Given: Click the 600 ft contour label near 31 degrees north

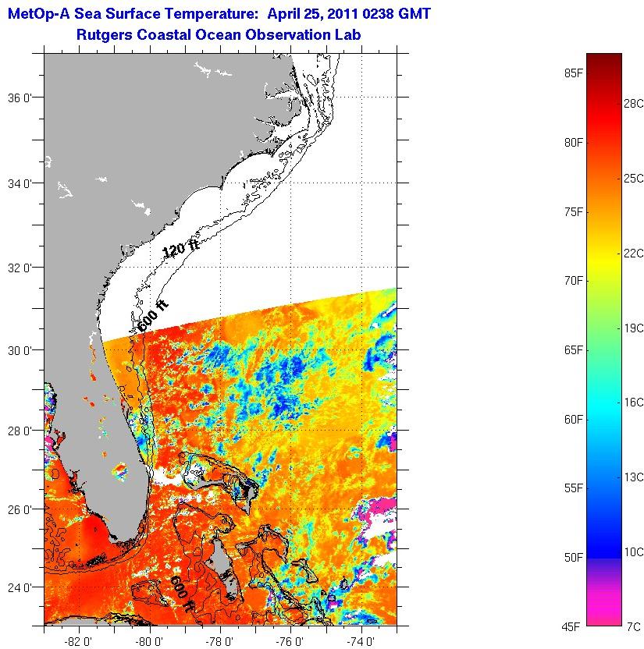Looking at the screenshot, I should tap(152, 317).
